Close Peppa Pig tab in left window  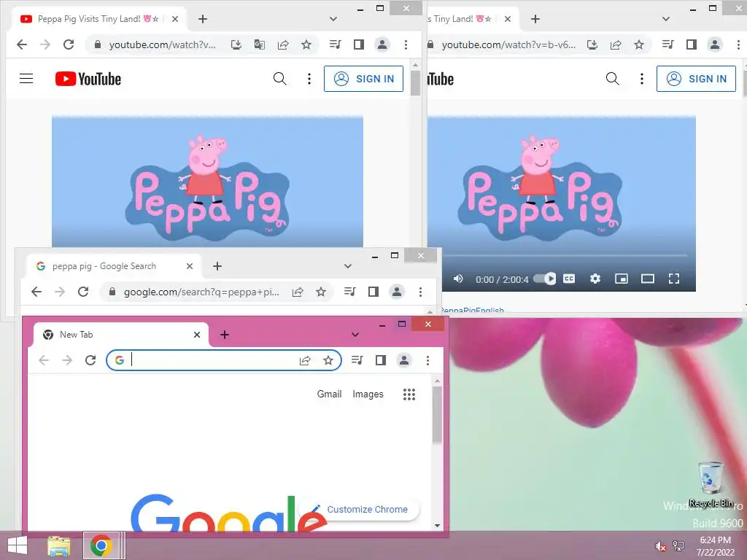click(x=175, y=19)
